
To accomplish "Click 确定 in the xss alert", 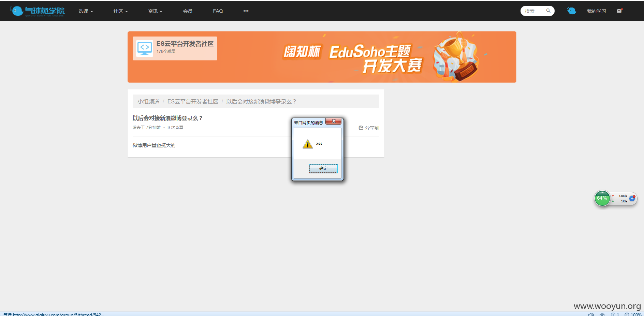I will click(323, 169).
